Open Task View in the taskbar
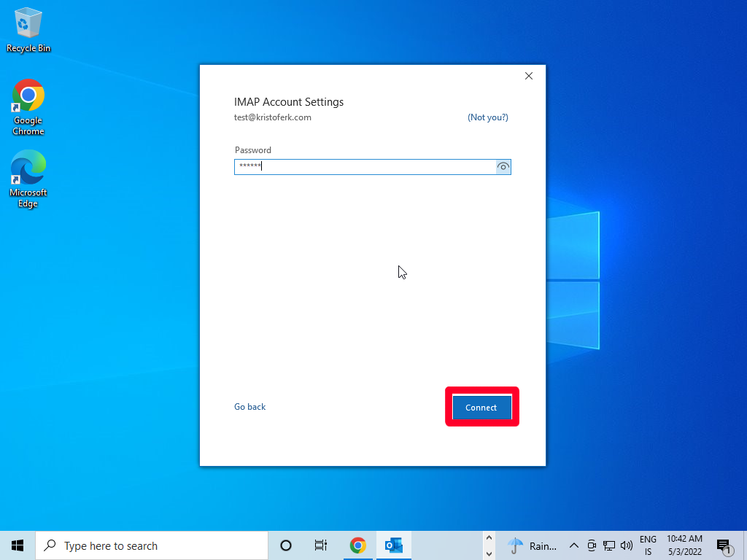Screen dimensions: 747x560 click(x=321, y=545)
